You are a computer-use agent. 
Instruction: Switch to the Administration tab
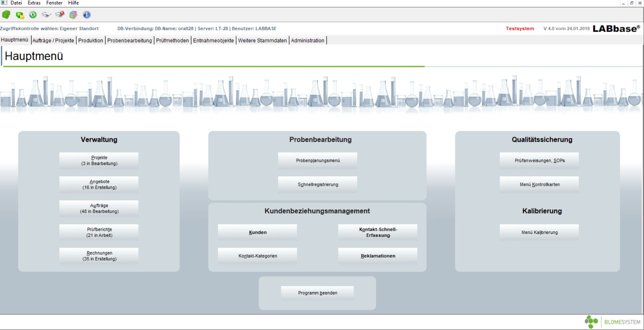click(x=307, y=40)
